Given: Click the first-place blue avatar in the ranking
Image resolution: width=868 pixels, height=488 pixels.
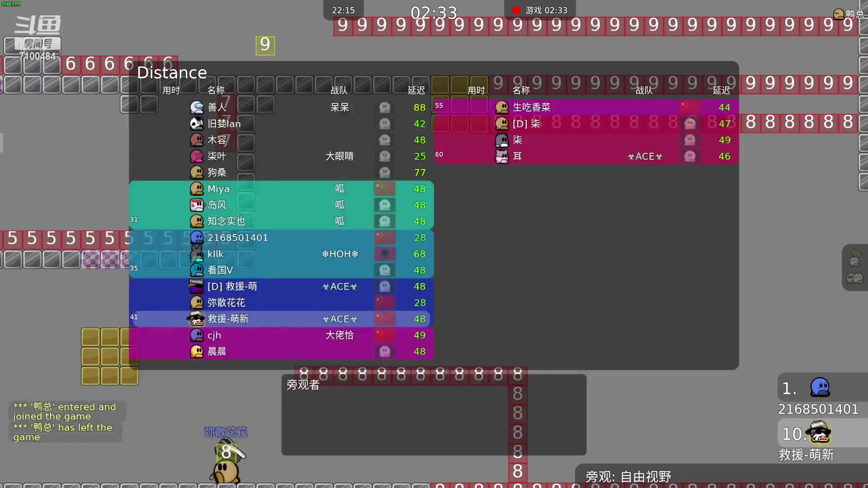Looking at the screenshot, I should pyautogui.click(x=820, y=388).
